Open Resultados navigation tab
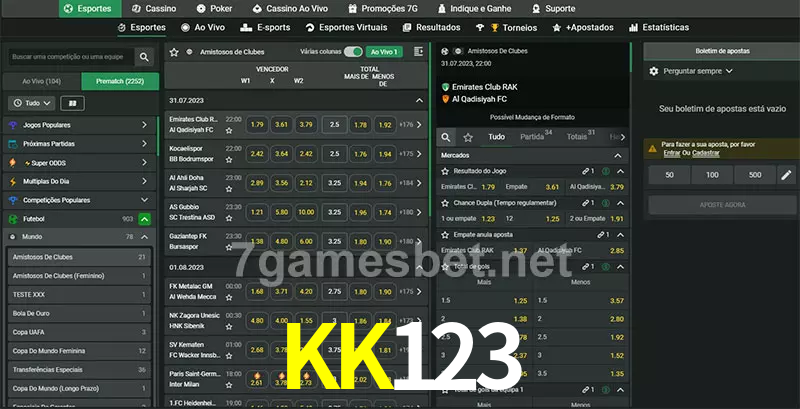 tap(431, 28)
